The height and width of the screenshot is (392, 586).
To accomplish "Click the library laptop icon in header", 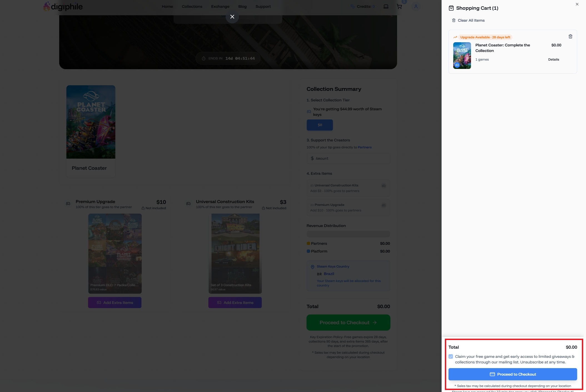I will (x=386, y=6).
